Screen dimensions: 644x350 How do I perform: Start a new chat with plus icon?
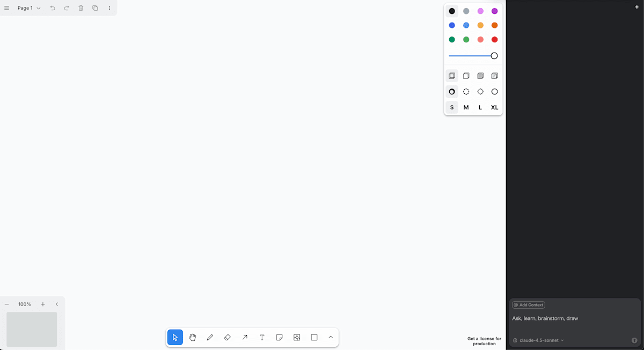pos(636,7)
